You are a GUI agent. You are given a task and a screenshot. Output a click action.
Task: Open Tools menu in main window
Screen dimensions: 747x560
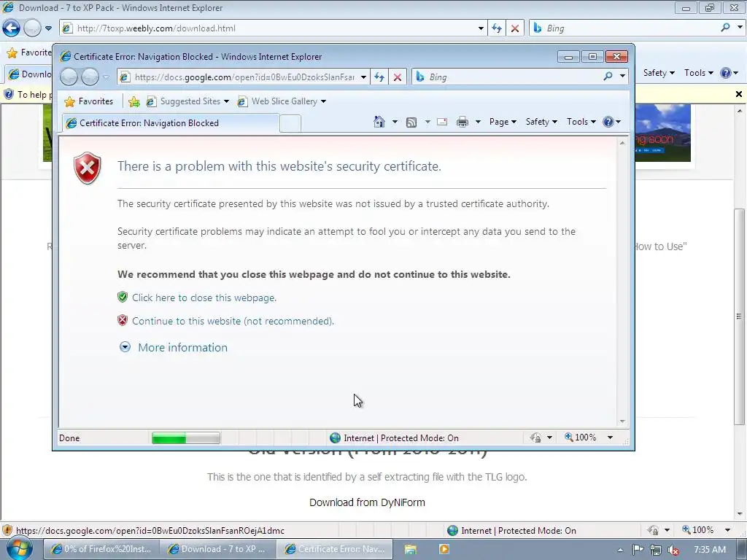(698, 73)
